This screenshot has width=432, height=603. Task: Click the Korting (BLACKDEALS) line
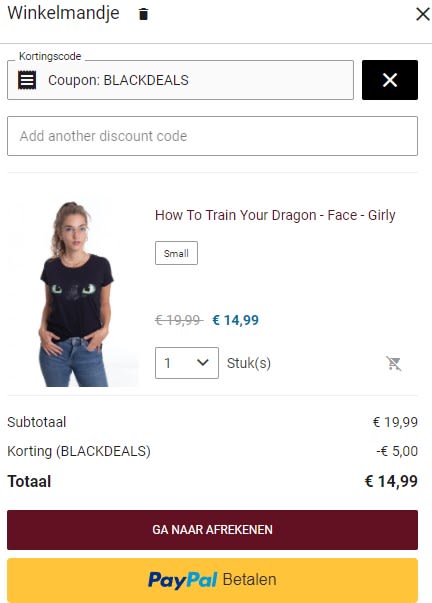point(212,451)
